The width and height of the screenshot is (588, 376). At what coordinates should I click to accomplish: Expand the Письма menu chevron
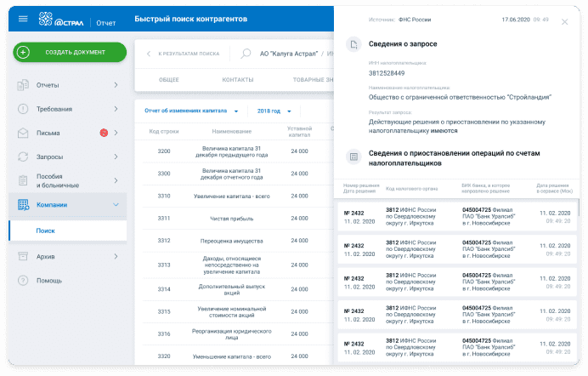tap(116, 133)
